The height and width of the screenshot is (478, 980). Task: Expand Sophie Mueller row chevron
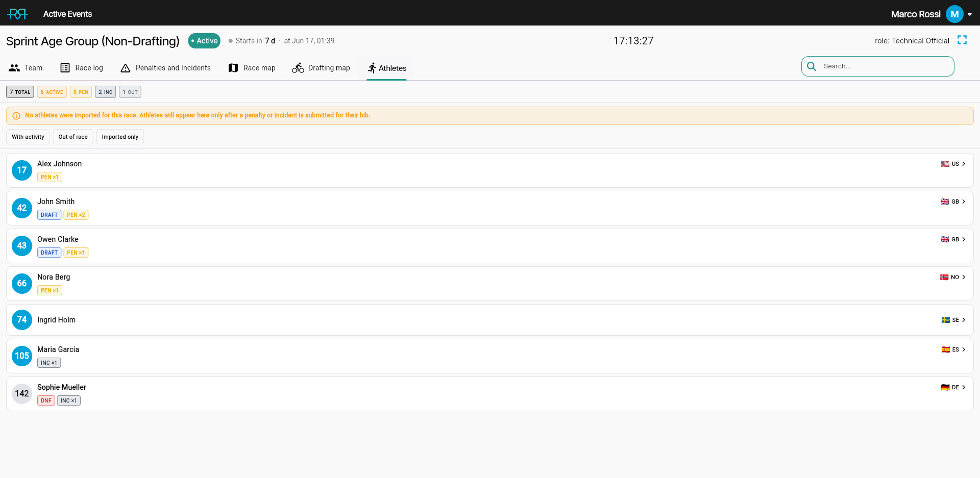pyautogui.click(x=964, y=387)
